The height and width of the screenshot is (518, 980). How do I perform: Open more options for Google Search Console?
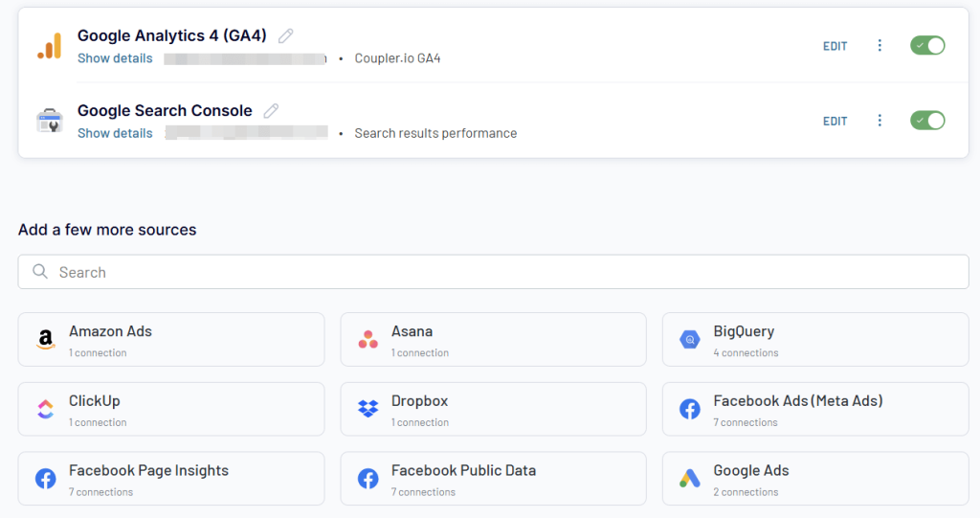pyautogui.click(x=880, y=120)
